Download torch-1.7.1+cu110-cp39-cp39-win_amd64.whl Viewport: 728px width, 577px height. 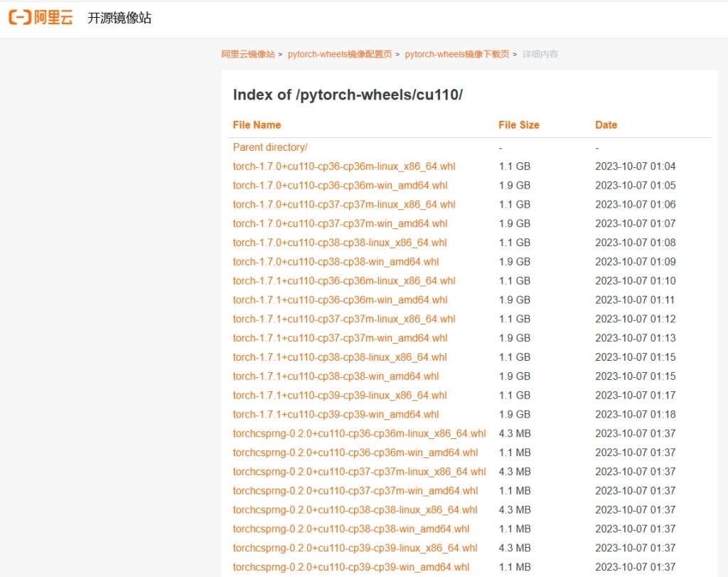tap(336, 414)
